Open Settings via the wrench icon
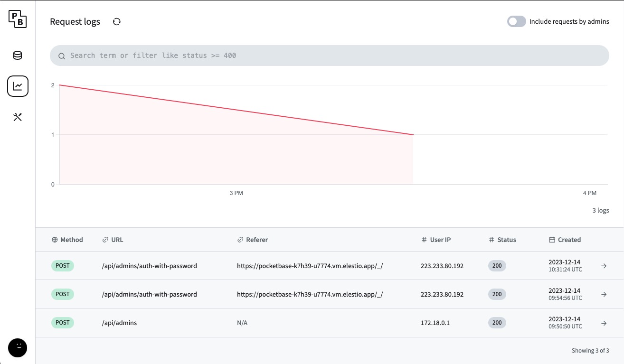Screen dimensions: 624x364 (x=18, y=117)
